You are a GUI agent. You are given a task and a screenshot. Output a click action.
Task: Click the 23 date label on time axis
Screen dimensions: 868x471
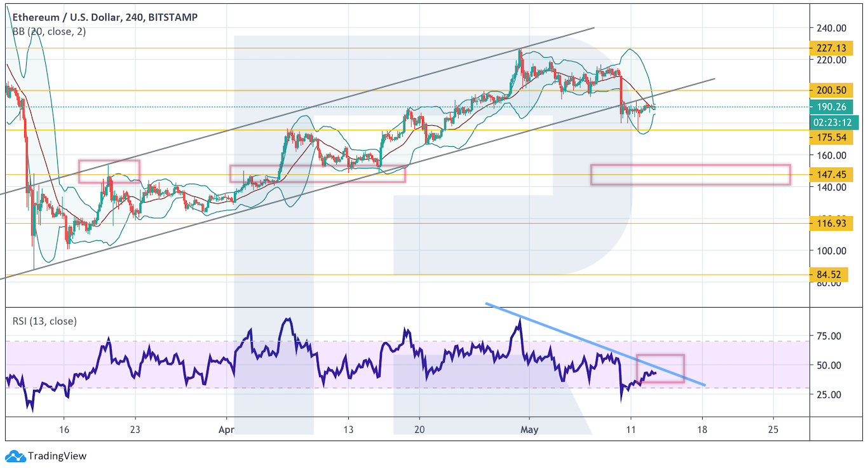135,429
